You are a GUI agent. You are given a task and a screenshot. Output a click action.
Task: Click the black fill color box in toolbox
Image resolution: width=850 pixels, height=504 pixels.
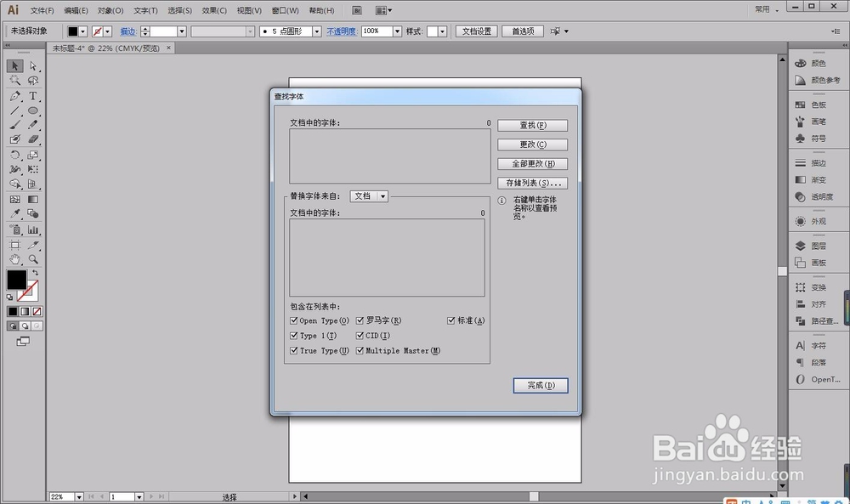point(16,280)
